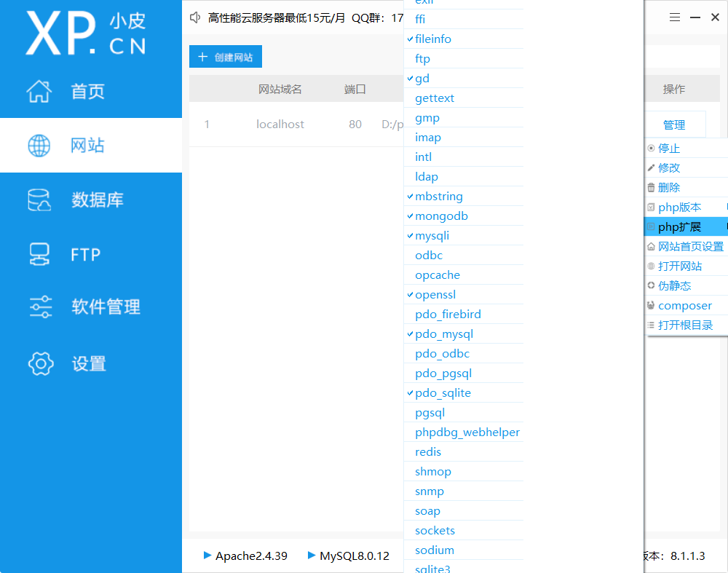Image resolution: width=728 pixels, height=573 pixels.
Task: Open the 首页 home page in sidebar
Action: [88, 91]
